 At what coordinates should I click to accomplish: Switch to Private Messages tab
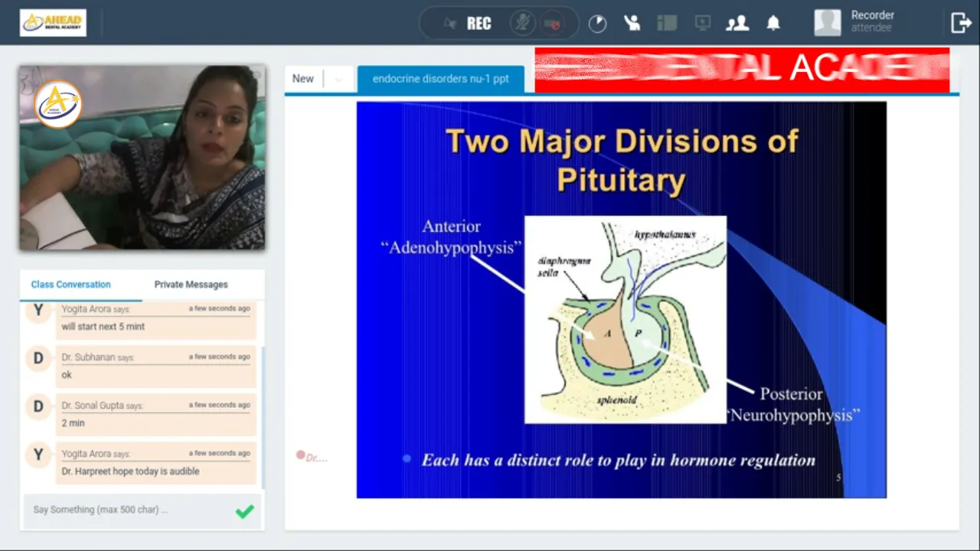[x=191, y=285]
